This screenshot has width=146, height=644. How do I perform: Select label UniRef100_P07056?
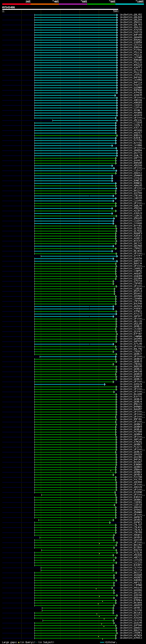click(x=131, y=140)
